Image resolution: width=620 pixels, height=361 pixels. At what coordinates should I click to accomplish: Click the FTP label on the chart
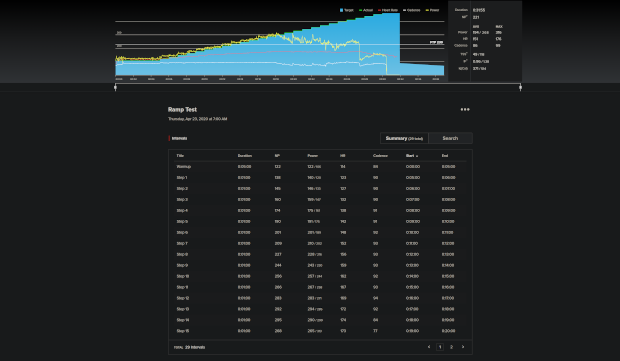click(x=436, y=42)
